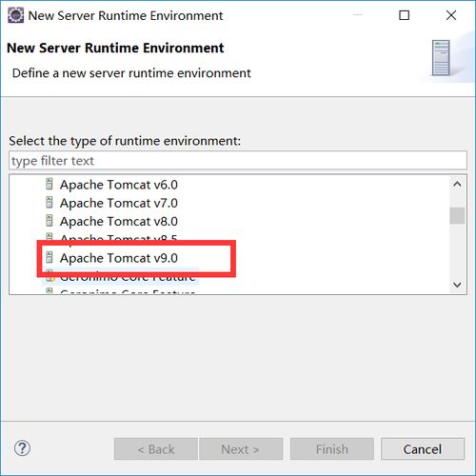
Task: Click the Apache Tomcat v7.0 server icon
Action: pyautogui.click(x=50, y=203)
